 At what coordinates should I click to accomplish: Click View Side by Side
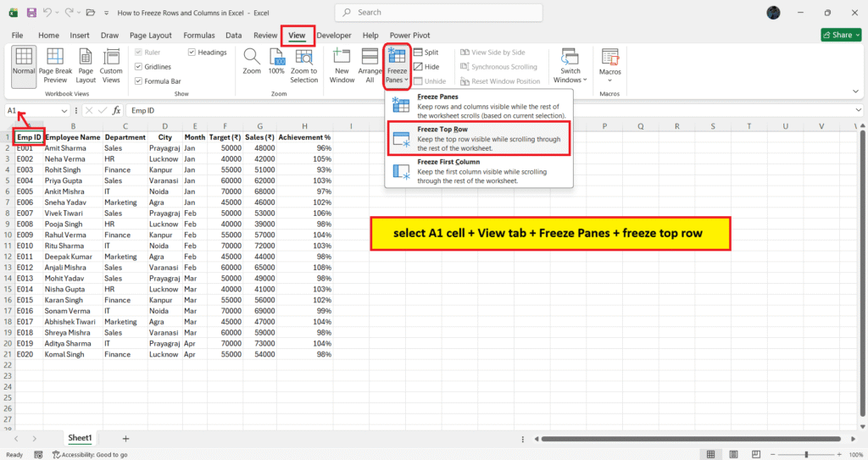pyautogui.click(x=492, y=52)
